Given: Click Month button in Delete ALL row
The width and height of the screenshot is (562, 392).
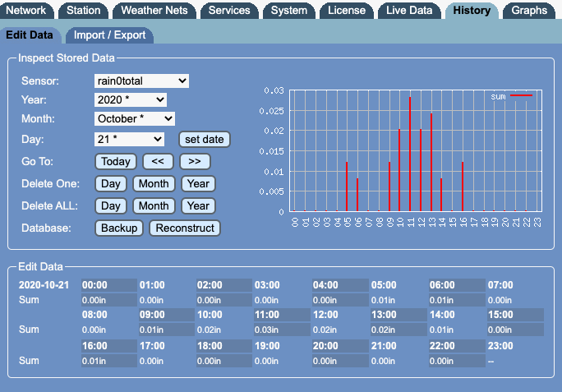Looking at the screenshot, I should tap(154, 205).
